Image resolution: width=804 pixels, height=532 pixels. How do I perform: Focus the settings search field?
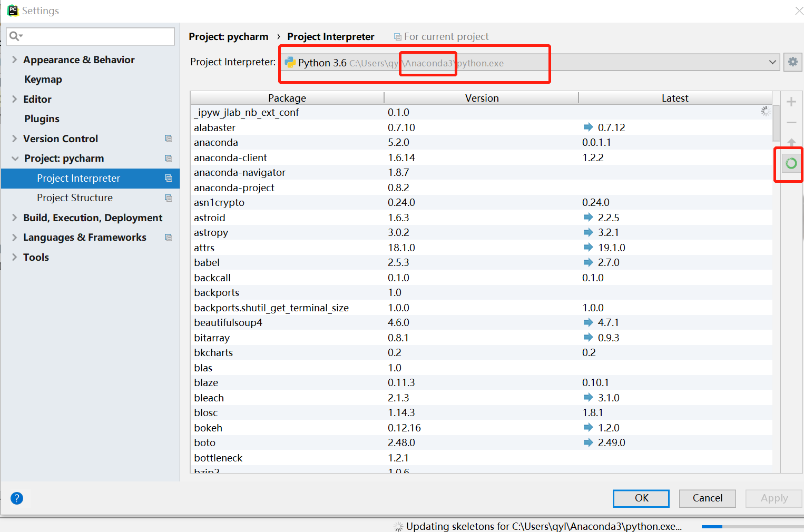(91, 36)
